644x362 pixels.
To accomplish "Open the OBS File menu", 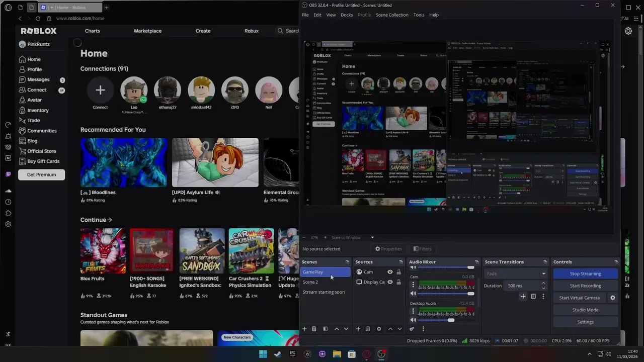I will click(305, 15).
